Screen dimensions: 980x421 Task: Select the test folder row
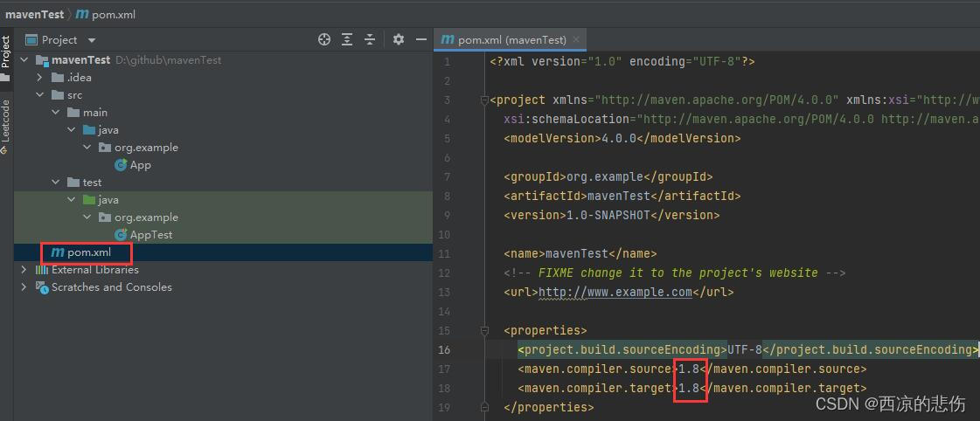coord(223,183)
